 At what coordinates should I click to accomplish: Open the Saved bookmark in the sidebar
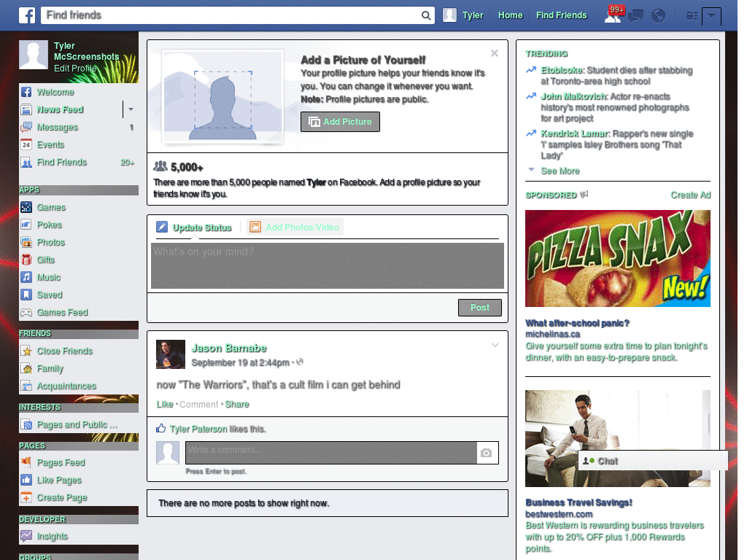(48, 295)
